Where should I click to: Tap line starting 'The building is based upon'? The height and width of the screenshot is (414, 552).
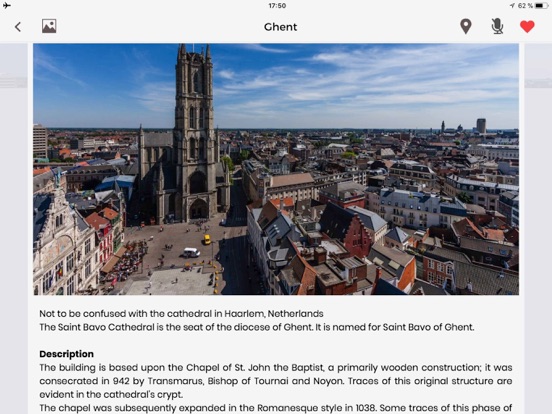(276, 368)
